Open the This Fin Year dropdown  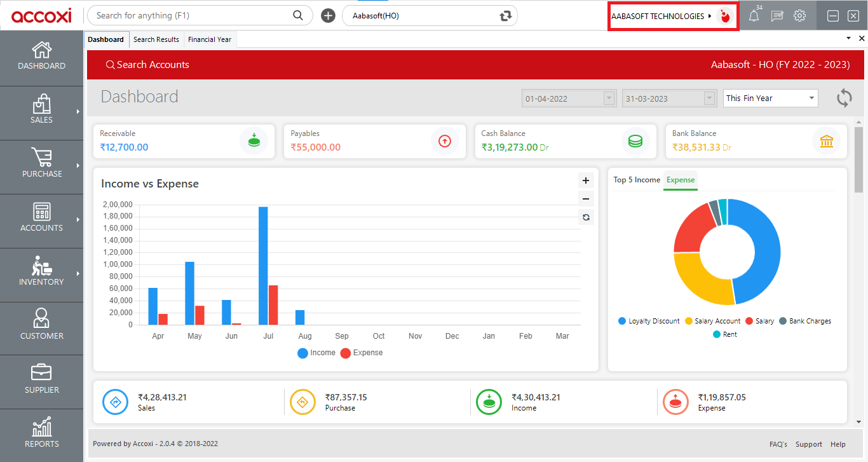pos(771,98)
